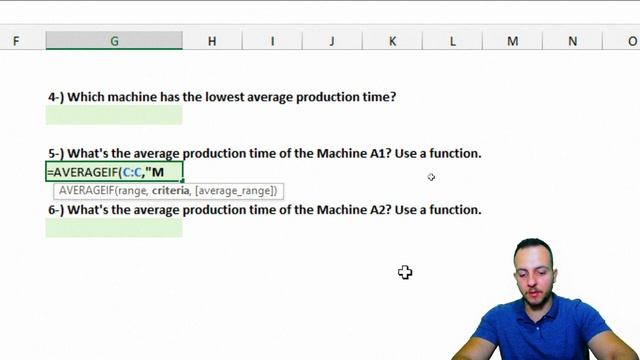Screen dimensions: 640x360
Task: Select column K header
Action: click(x=392, y=41)
